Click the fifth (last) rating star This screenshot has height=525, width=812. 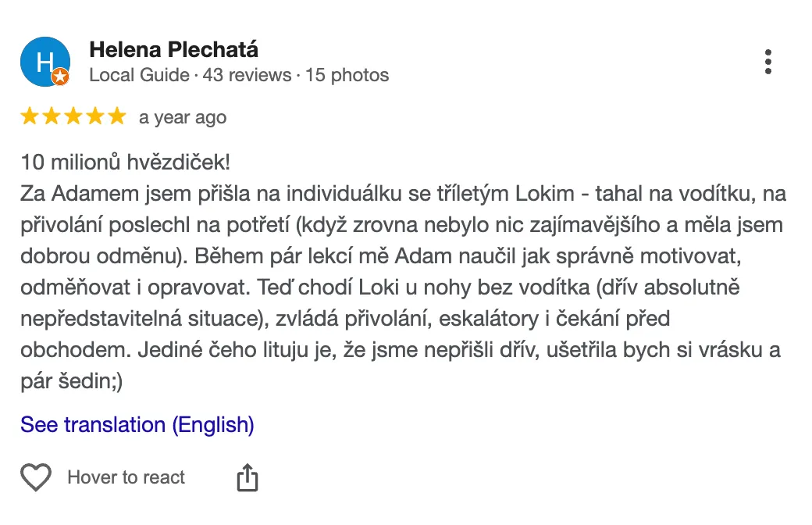[x=116, y=117]
